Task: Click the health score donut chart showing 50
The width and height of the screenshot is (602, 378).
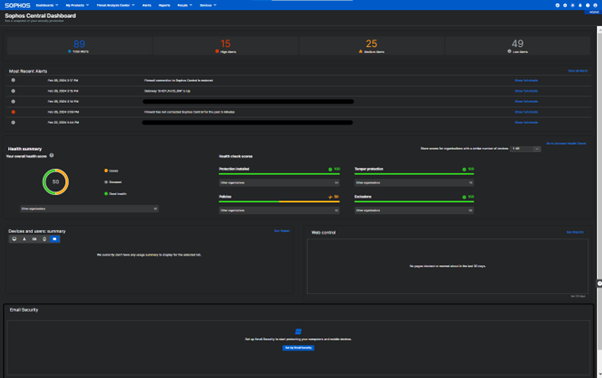Action: click(56, 182)
